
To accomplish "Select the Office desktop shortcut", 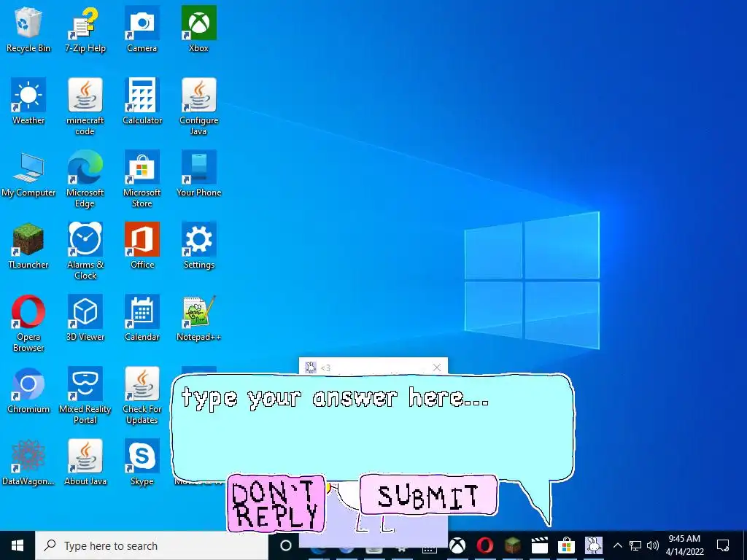I will pyautogui.click(x=142, y=246).
